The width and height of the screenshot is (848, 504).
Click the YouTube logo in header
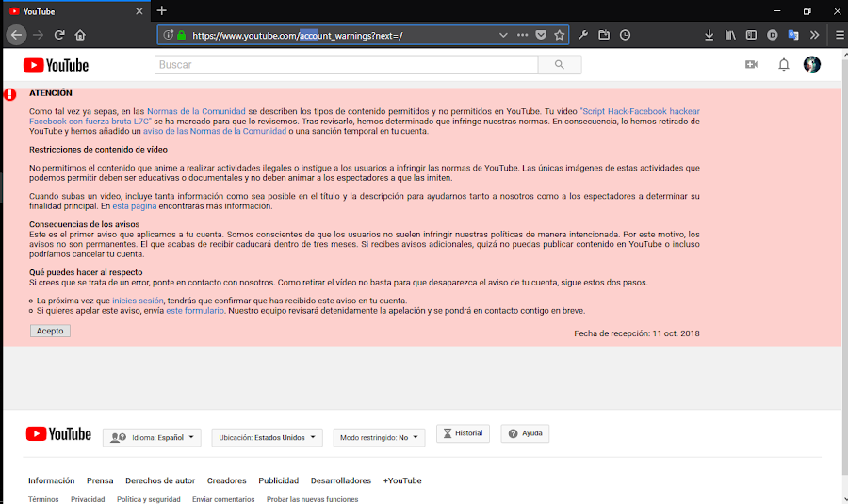pos(57,65)
